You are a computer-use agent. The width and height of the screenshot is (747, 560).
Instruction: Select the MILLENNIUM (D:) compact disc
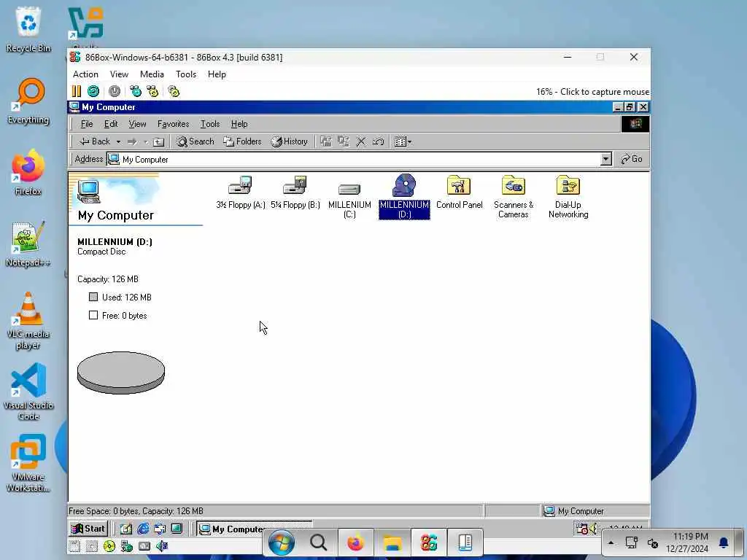pyautogui.click(x=404, y=197)
